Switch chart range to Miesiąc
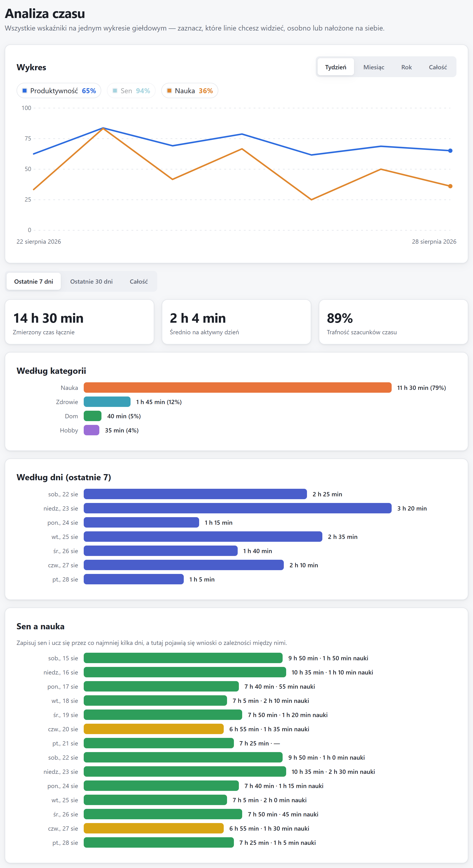The height and width of the screenshot is (868, 473). pos(374,67)
